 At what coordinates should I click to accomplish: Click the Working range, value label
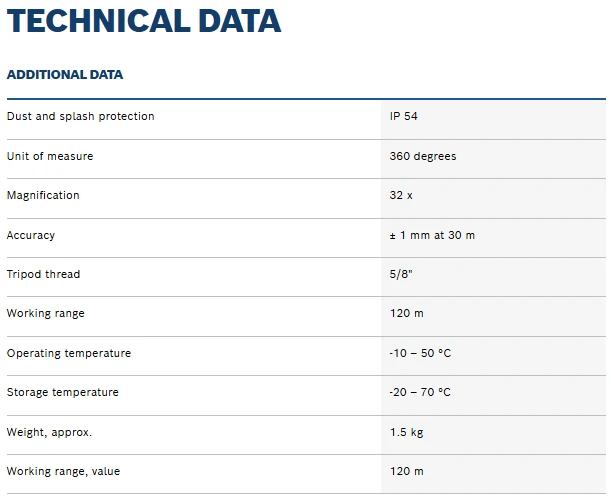point(64,471)
